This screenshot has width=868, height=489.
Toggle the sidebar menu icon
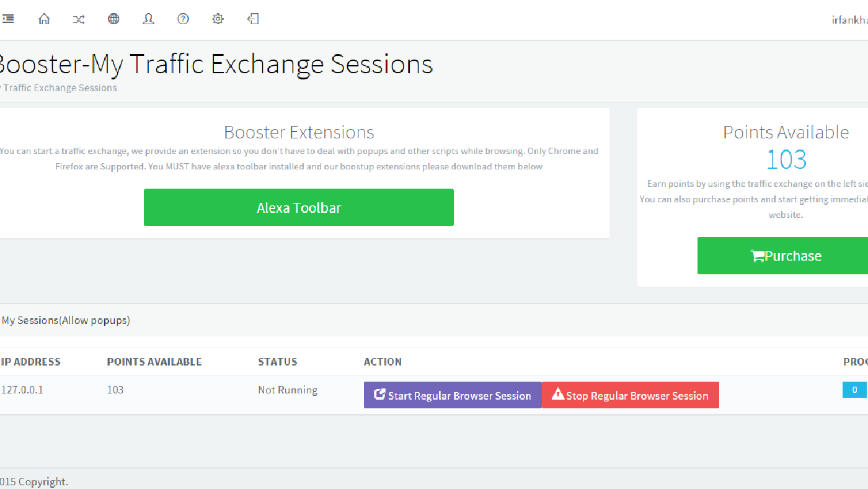point(8,19)
